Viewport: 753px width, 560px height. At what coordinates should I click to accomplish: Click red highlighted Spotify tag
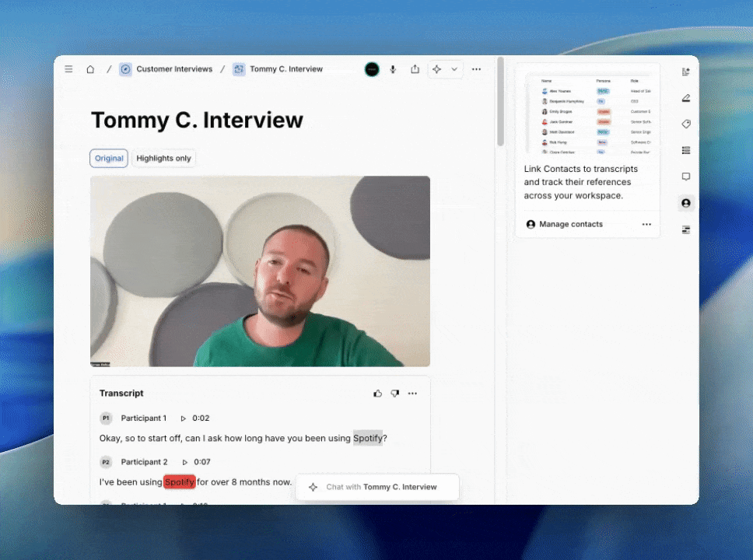click(180, 481)
